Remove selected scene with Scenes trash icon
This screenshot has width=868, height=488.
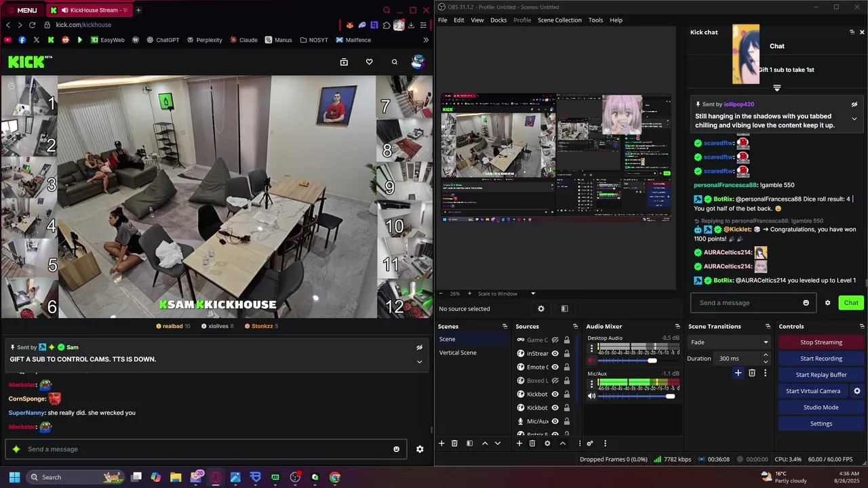[x=454, y=443]
